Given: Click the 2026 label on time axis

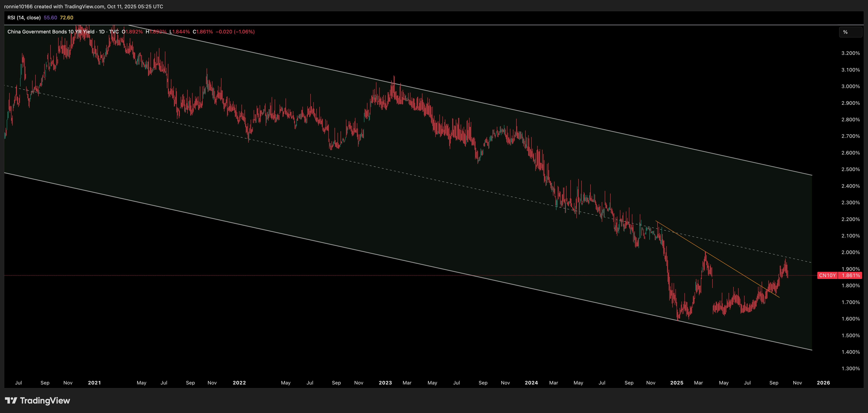Looking at the screenshot, I should tap(823, 383).
